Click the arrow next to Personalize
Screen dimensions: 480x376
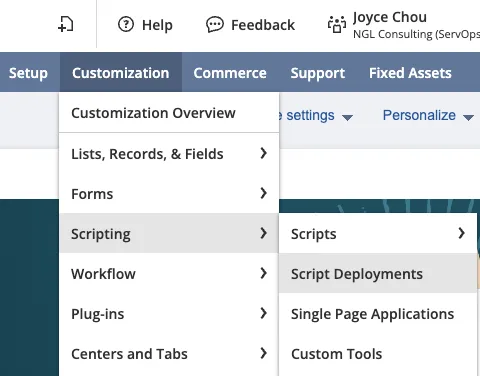(x=468, y=117)
